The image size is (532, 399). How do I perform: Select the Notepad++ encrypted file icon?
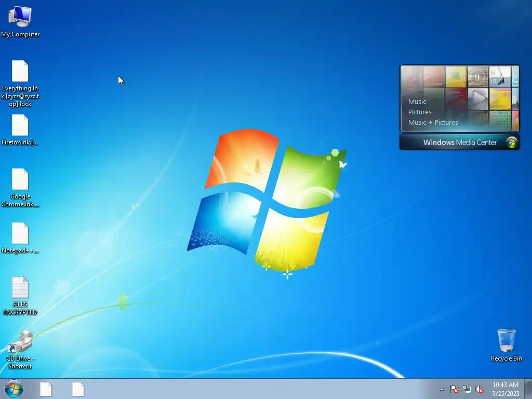[20, 238]
